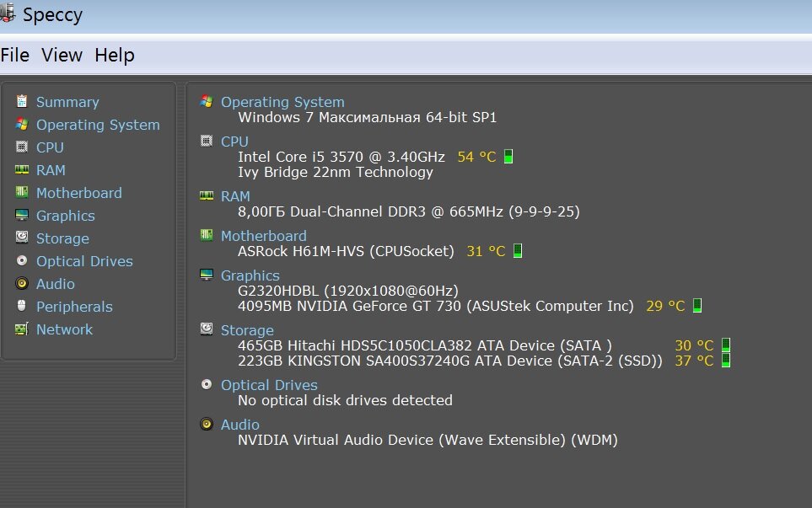The height and width of the screenshot is (508, 812).
Task: Click the Motherboard heading link in summary
Action: point(264,236)
